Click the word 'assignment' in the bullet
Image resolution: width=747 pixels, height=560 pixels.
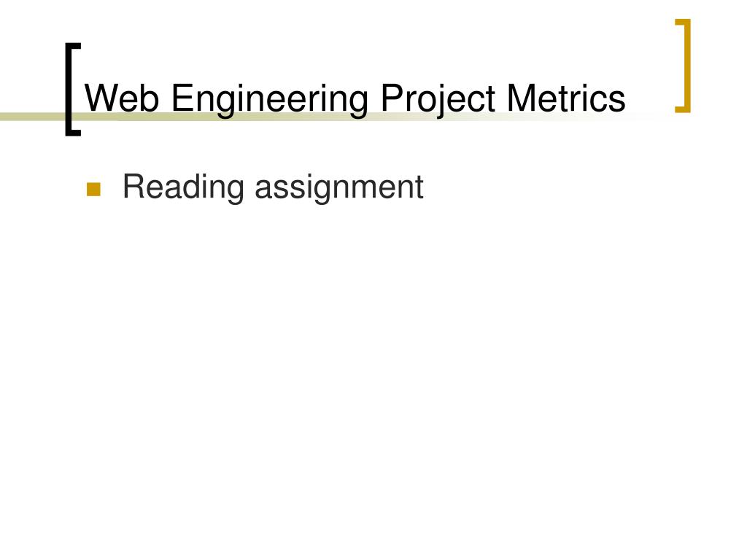[x=339, y=187]
